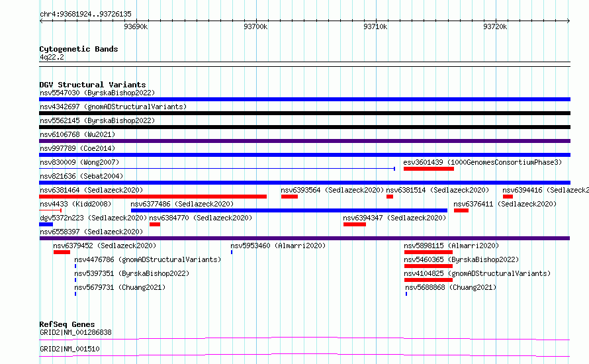Open esv3601439 (1000GenomesConsortiumPhase3) label
This screenshot has height=364, width=589.
tap(482, 162)
